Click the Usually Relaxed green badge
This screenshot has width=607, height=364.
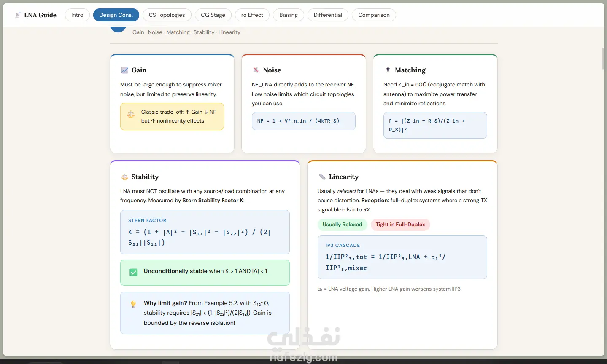click(x=343, y=225)
